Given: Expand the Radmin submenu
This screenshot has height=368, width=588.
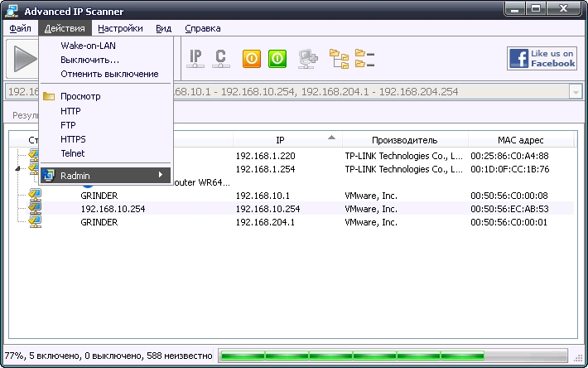Looking at the screenshot, I should [x=105, y=175].
